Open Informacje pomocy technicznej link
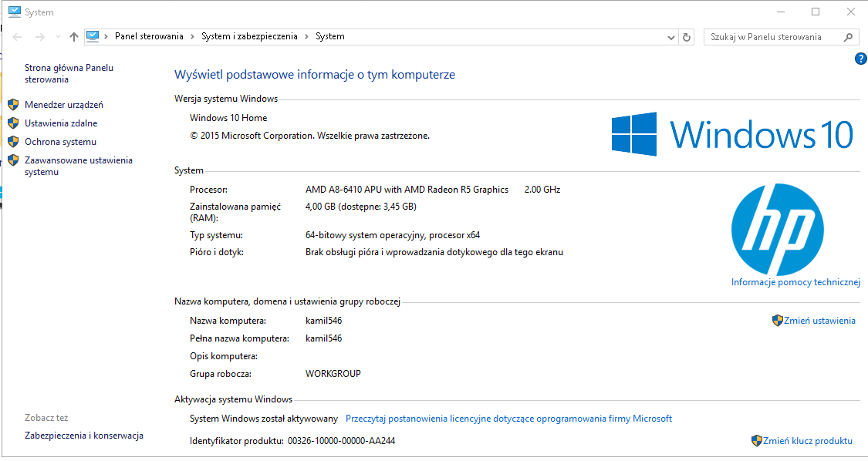The image size is (868, 461). tap(795, 282)
